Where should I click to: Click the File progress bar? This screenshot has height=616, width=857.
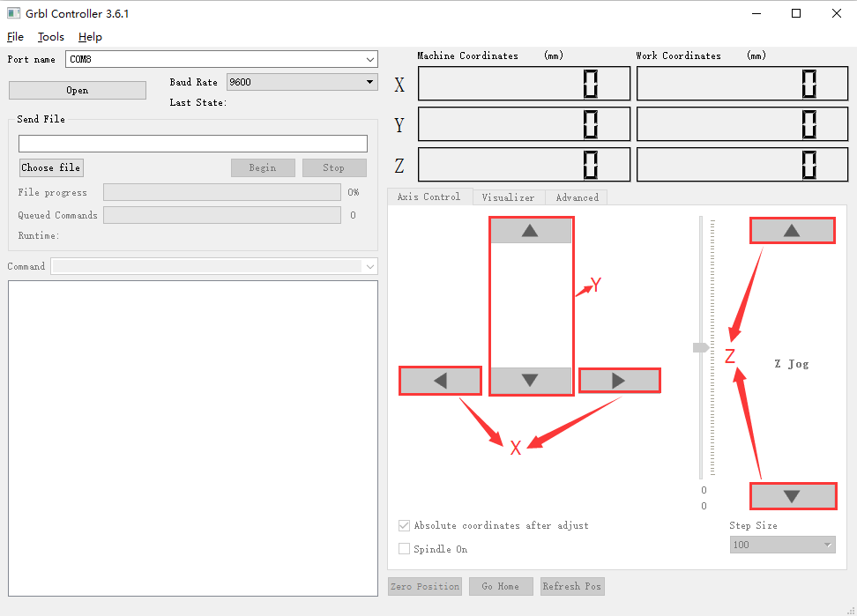pyautogui.click(x=222, y=192)
